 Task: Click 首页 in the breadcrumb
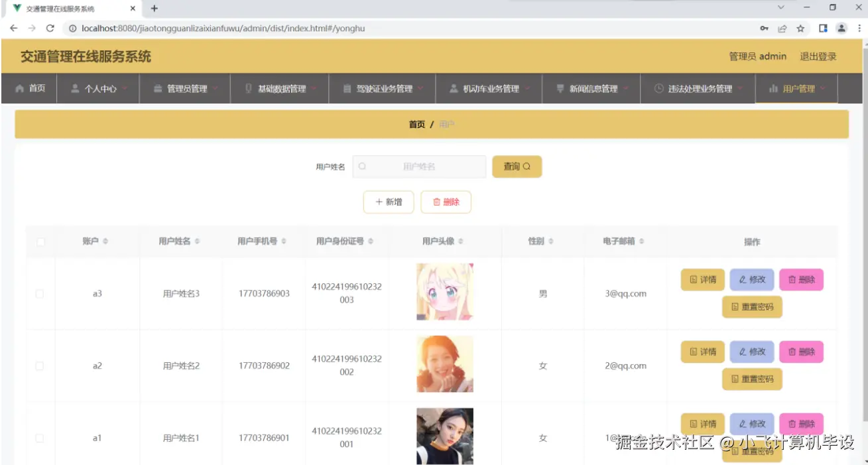[416, 125]
